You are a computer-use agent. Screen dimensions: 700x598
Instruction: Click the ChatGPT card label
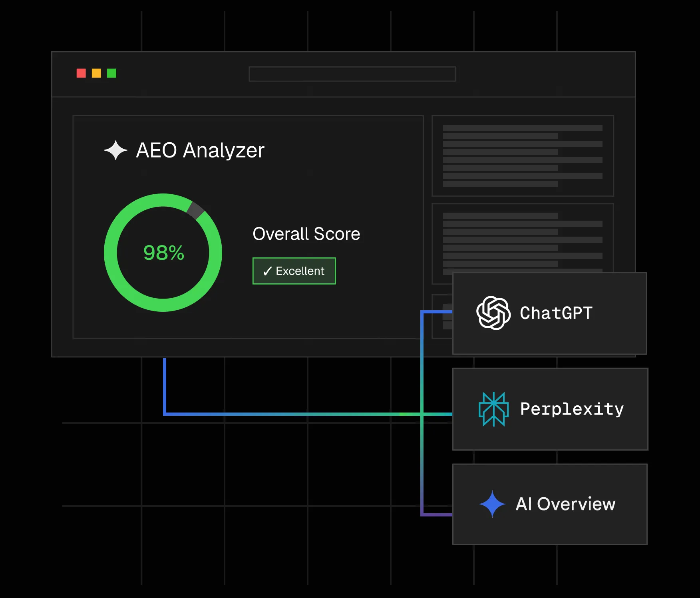[556, 313]
